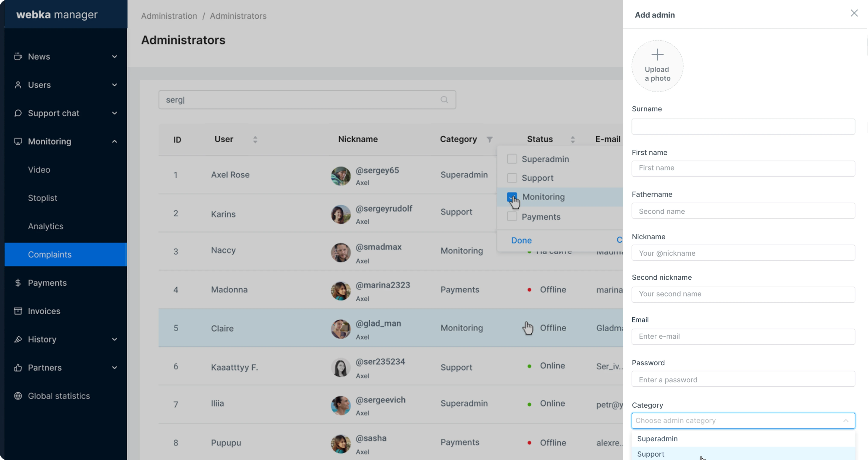Focus the First name input field

click(743, 168)
